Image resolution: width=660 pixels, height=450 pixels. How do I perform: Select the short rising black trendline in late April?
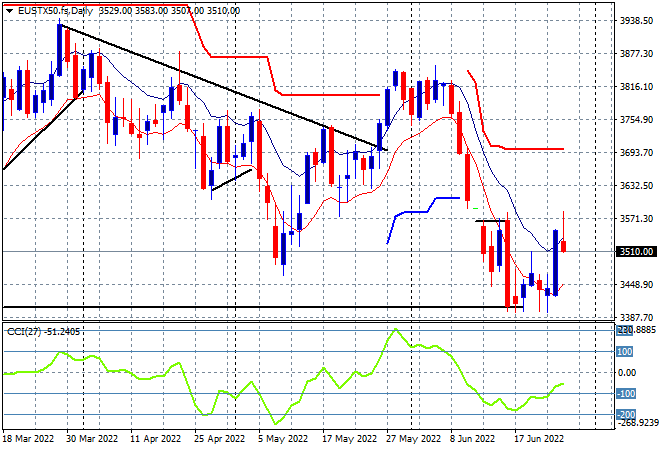(232, 180)
